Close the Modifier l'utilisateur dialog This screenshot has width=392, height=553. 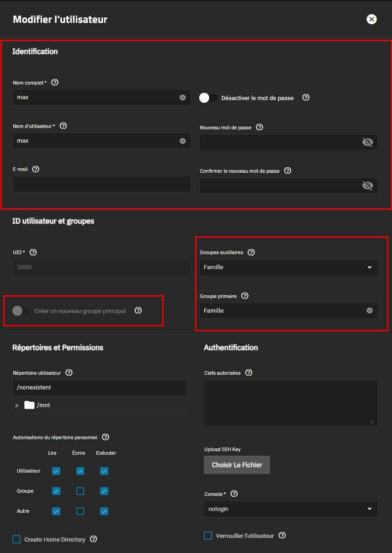tap(371, 19)
